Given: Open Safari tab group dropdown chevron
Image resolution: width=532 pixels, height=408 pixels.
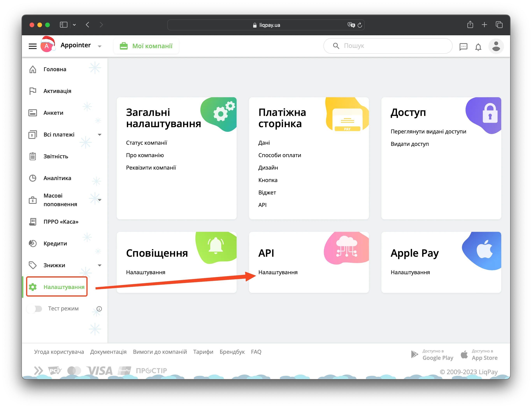Looking at the screenshot, I should (x=74, y=25).
